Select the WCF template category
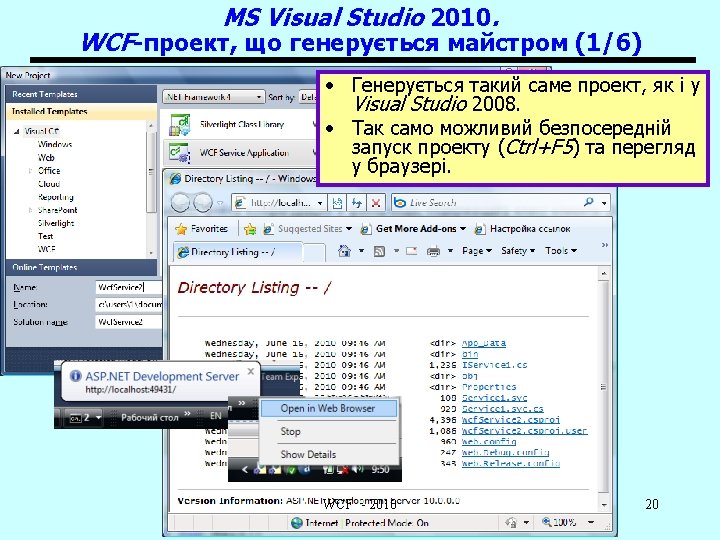Image resolution: width=720 pixels, height=540 pixels. tap(46, 249)
